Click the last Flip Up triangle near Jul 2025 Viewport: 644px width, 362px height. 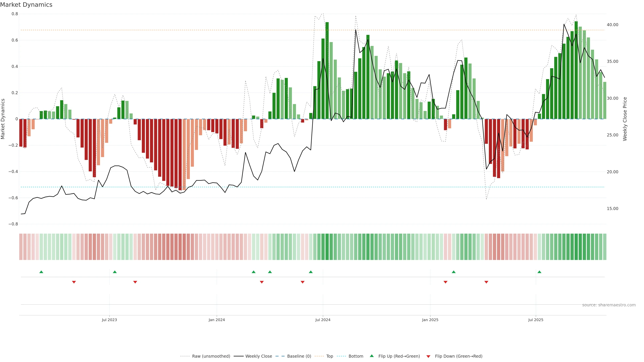point(539,272)
